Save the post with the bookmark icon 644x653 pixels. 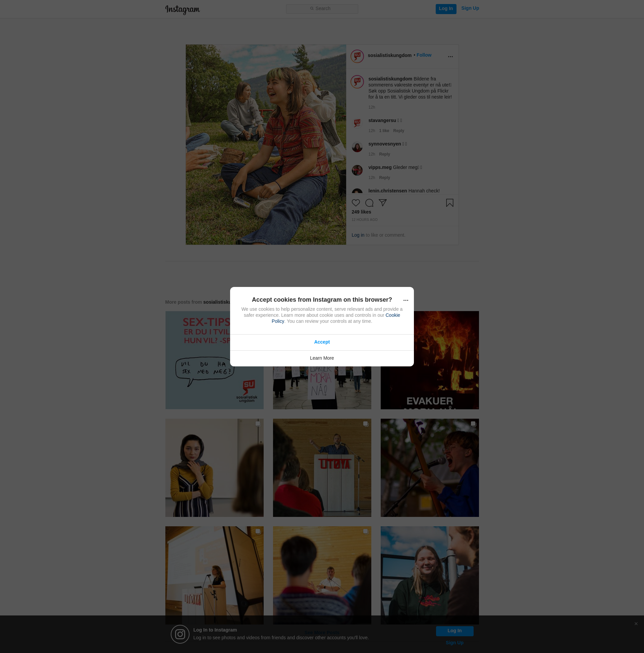[x=449, y=203]
